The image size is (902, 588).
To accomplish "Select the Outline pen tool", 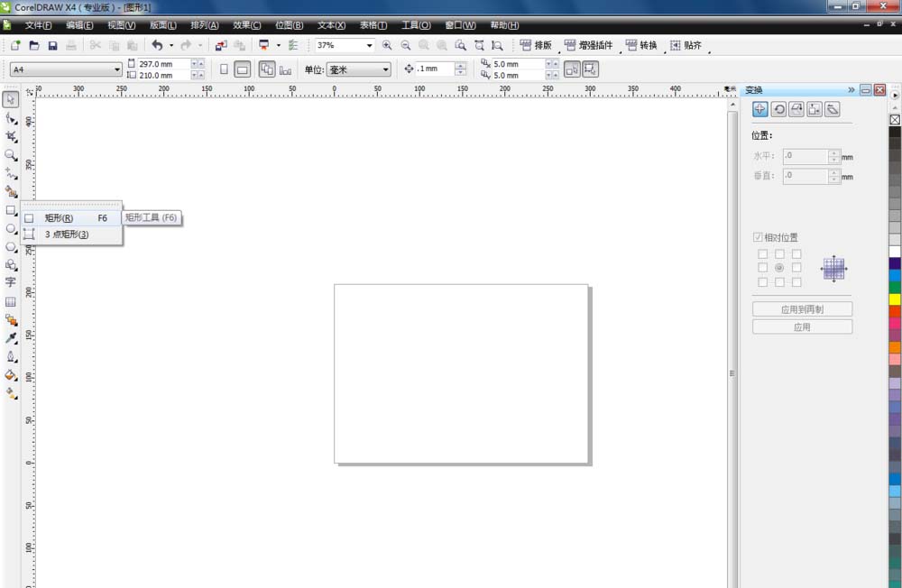I will click(x=10, y=357).
